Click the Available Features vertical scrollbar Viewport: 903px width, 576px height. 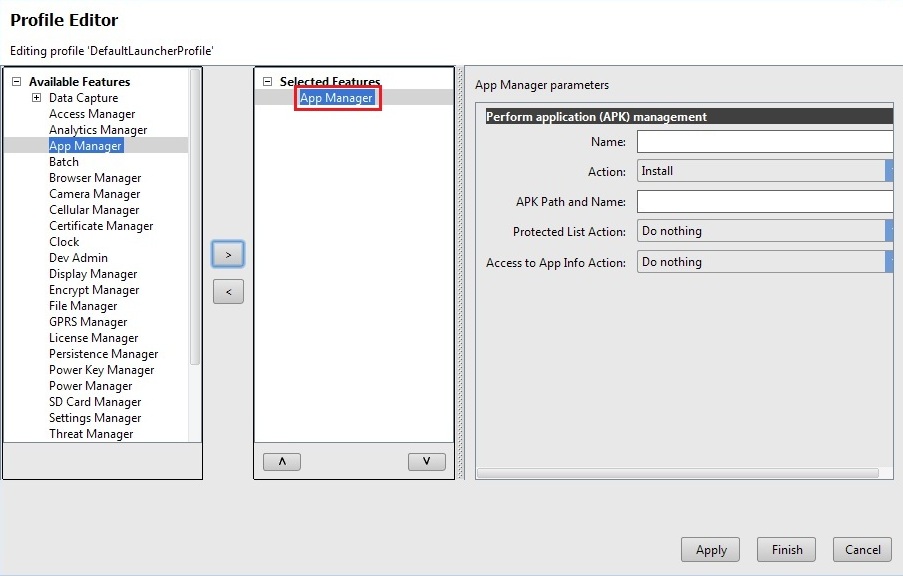pyautogui.click(x=195, y=220)
